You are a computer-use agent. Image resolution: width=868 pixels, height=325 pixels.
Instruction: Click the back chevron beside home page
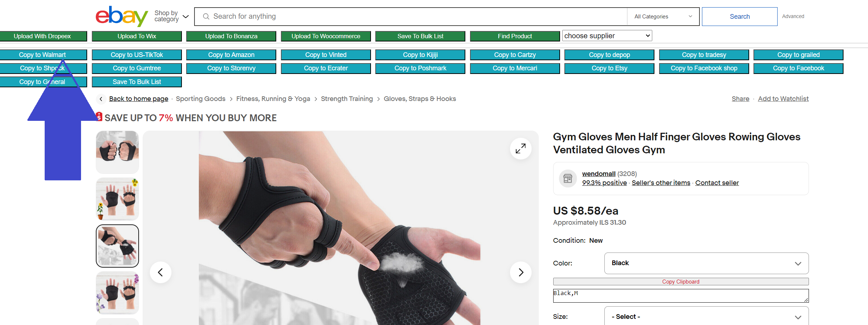(x=101, y=99)
